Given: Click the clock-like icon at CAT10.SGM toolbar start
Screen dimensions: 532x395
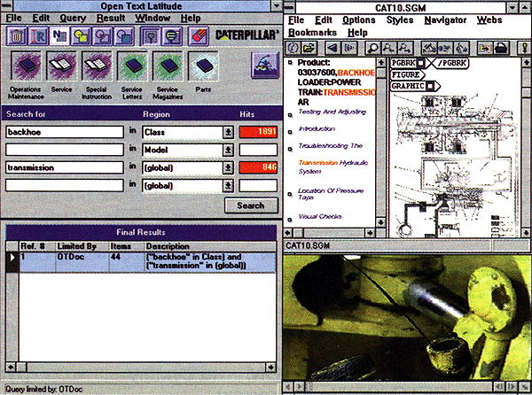Looking at the screenshot, I should tap(293, 48).
